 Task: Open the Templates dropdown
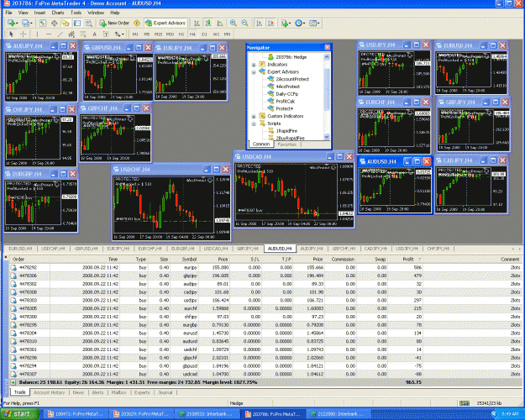click(x=314, y=24)
